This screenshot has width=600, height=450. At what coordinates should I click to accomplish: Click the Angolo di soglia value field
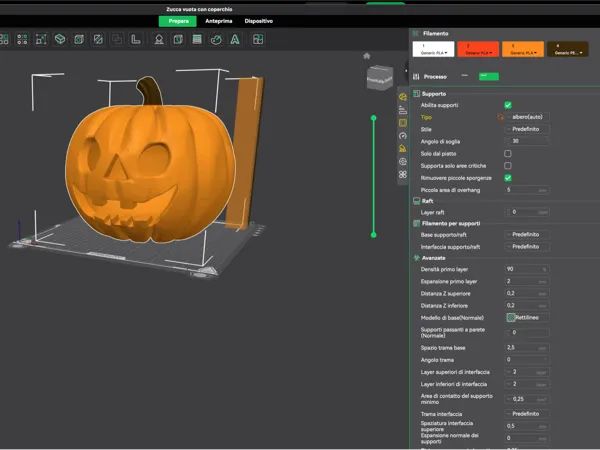tap(527, 141)
